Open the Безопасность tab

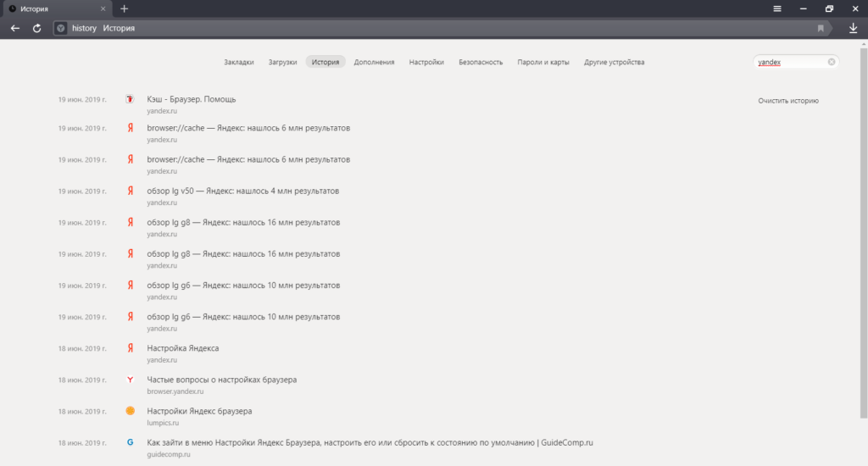481,62
